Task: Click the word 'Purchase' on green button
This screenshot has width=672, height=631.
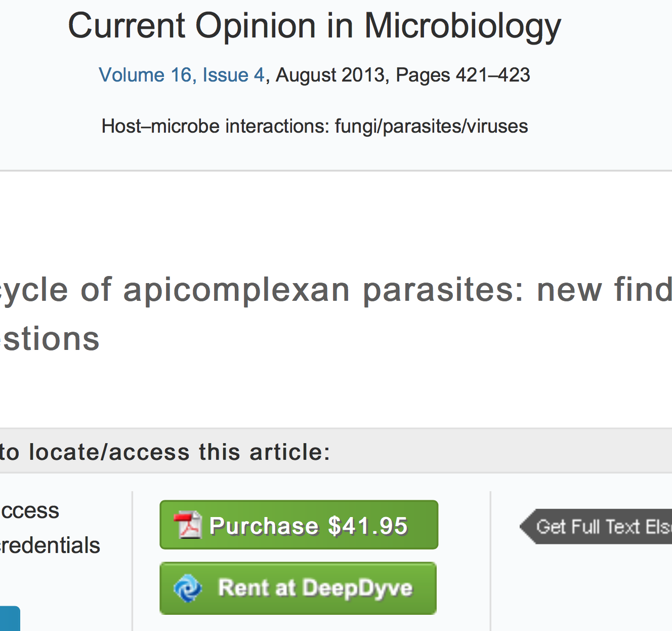Action: (264, 526)
